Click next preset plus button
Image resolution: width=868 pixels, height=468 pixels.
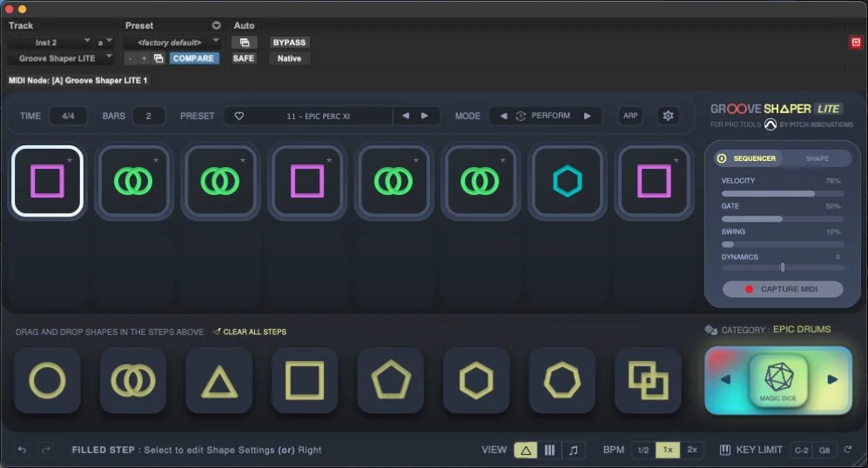(x=144, y=58)
